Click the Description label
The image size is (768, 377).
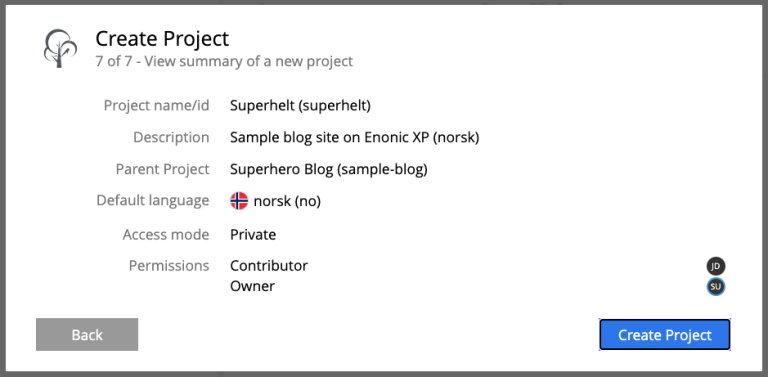(x=171, y=138)
